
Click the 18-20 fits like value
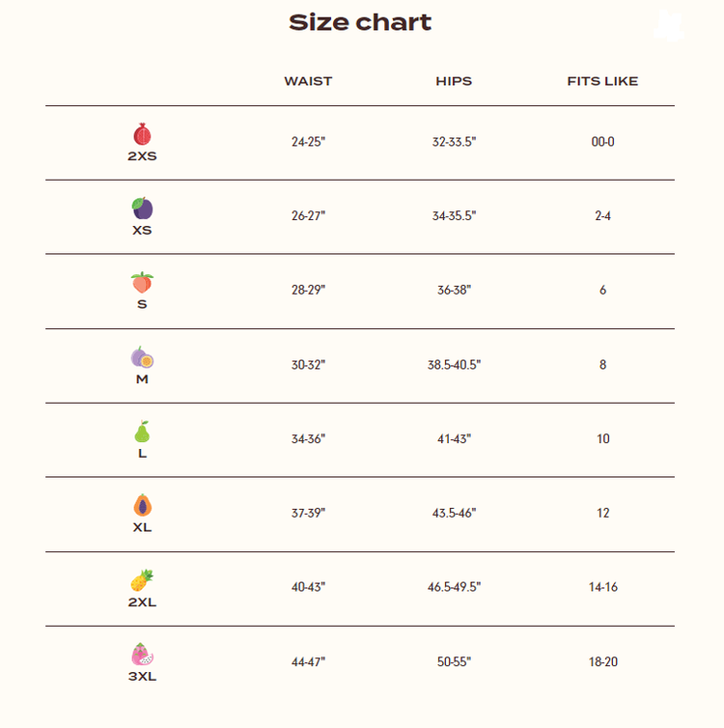point(602,661)
